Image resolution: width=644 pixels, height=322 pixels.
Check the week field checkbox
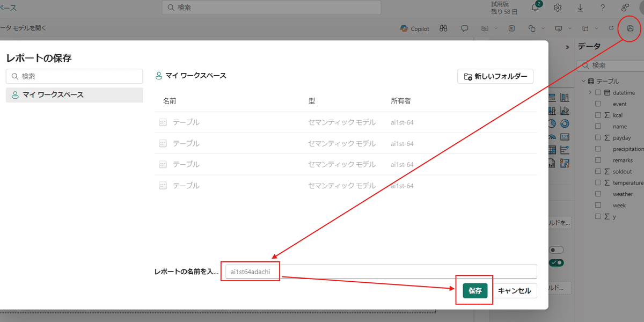coord(598,206)
